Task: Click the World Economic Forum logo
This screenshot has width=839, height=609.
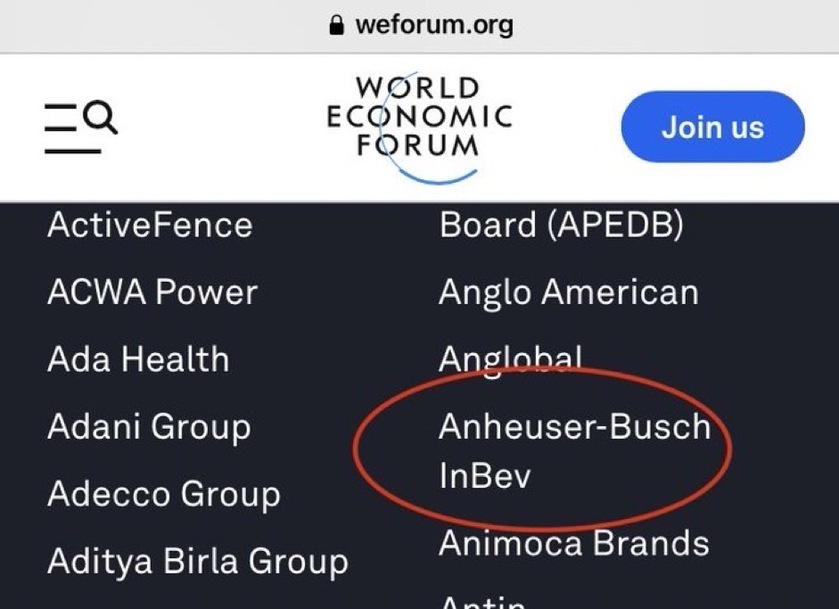Action: tap(420, 127)
